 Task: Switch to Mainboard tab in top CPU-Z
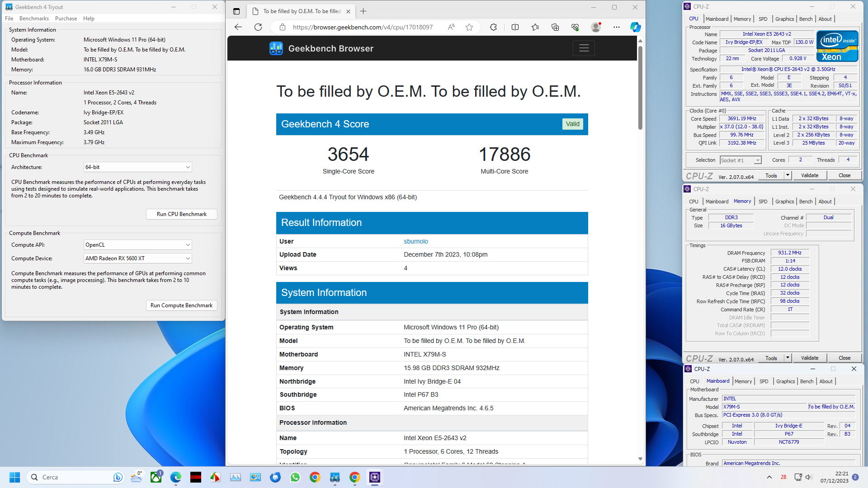[x=717, y=19]
